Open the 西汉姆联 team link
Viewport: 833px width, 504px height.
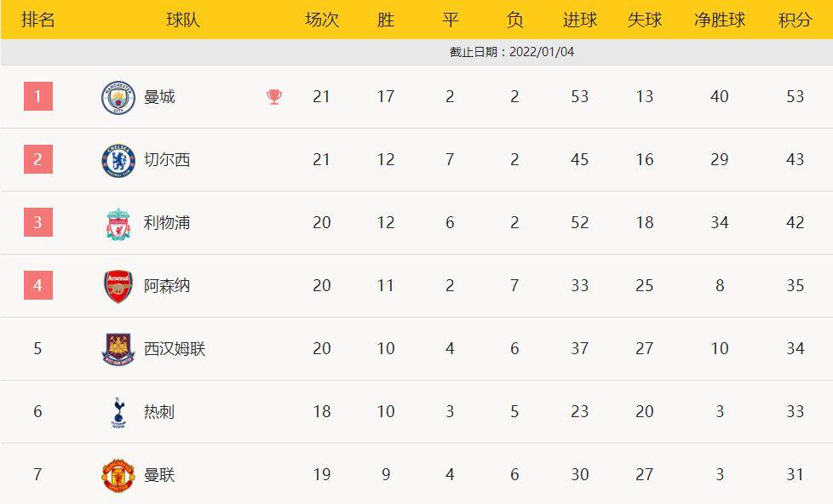(175, 349)
